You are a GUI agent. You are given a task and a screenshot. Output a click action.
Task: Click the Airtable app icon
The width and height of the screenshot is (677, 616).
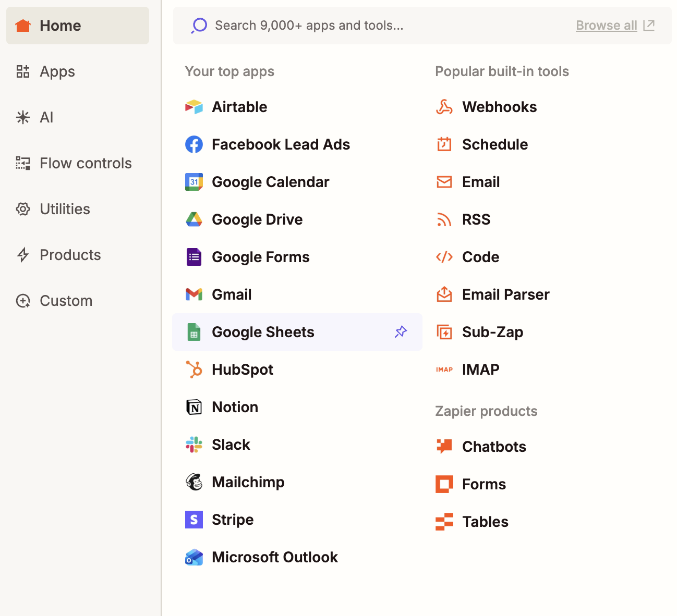point(194,107)
